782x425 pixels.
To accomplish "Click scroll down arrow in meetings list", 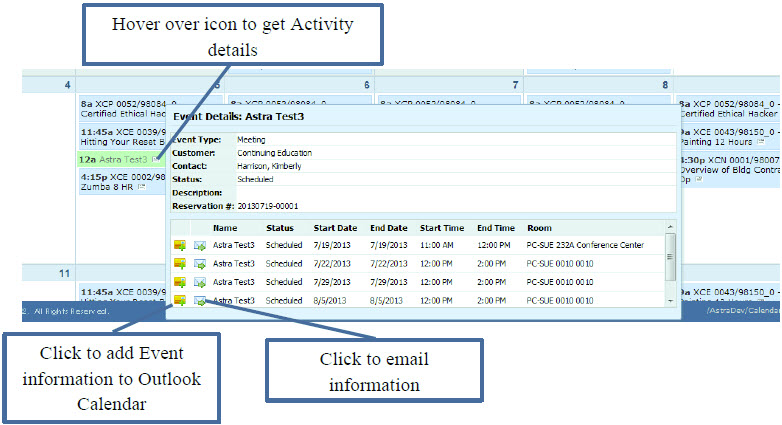I will tap(670, 300).
